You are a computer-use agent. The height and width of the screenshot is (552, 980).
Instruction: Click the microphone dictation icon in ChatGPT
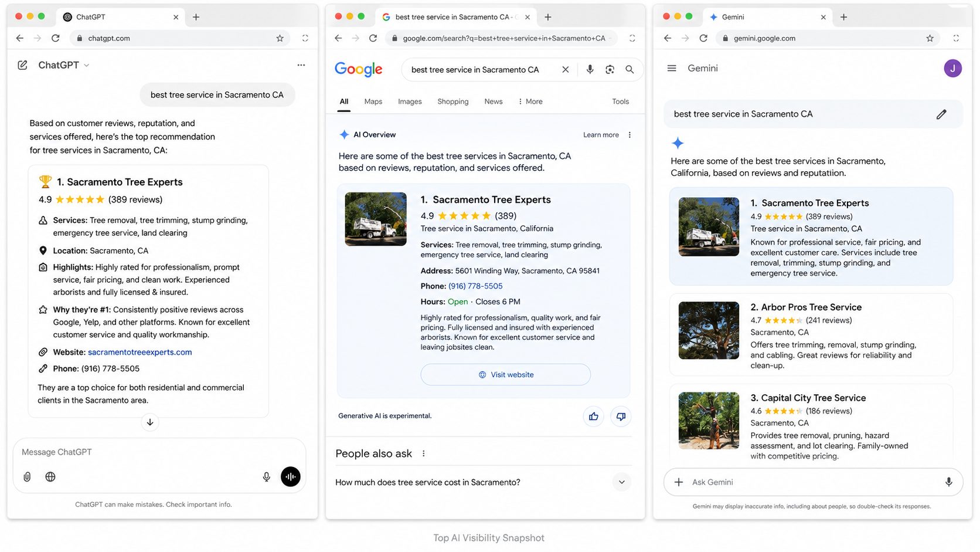tap(267, 477)
